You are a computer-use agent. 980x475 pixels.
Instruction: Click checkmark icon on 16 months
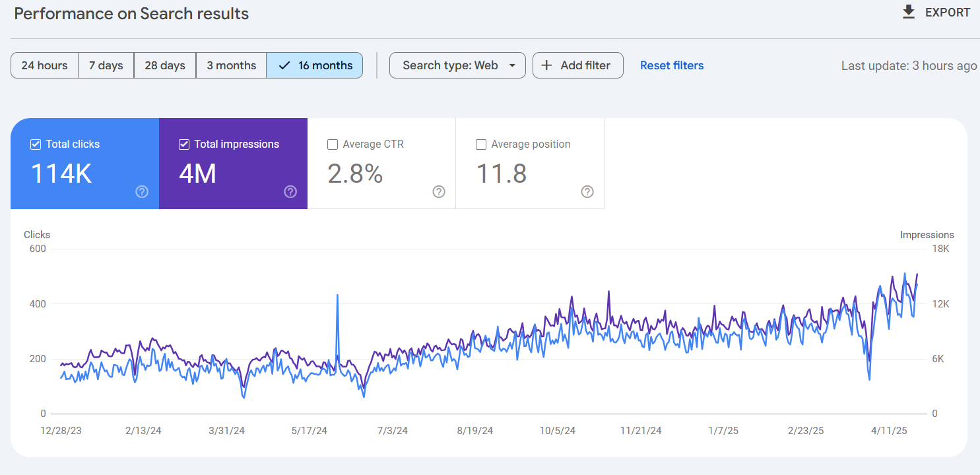pos(284,65)
